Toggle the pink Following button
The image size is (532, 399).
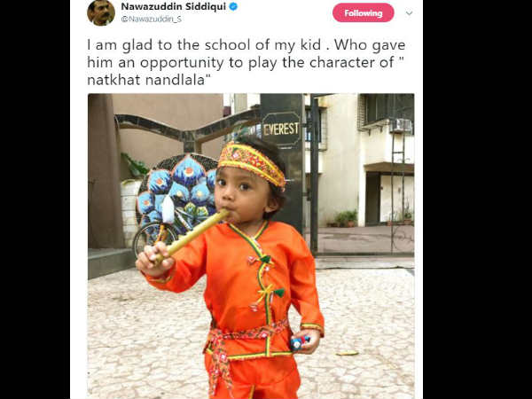click(x=363, y=13)
